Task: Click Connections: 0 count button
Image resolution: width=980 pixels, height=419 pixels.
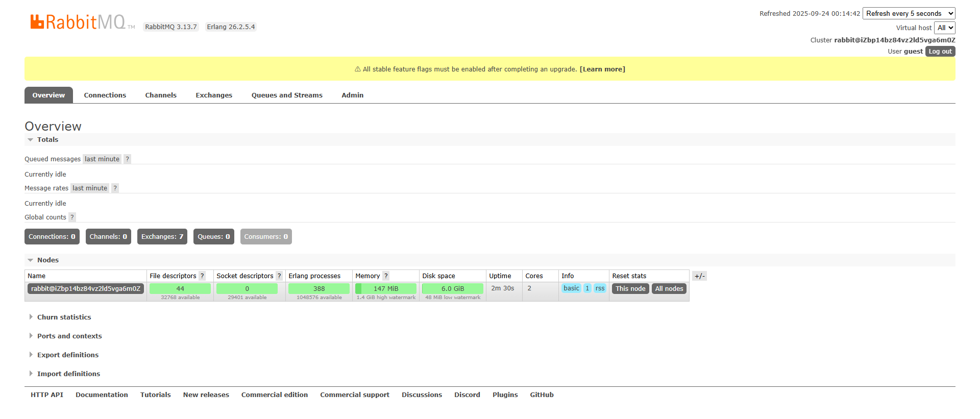Action: click(52, 237)
